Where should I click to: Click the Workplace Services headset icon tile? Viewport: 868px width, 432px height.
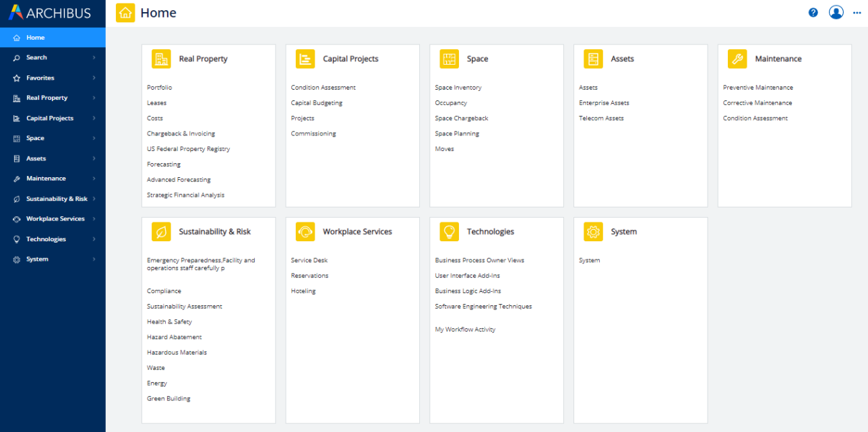coord(305,232)
